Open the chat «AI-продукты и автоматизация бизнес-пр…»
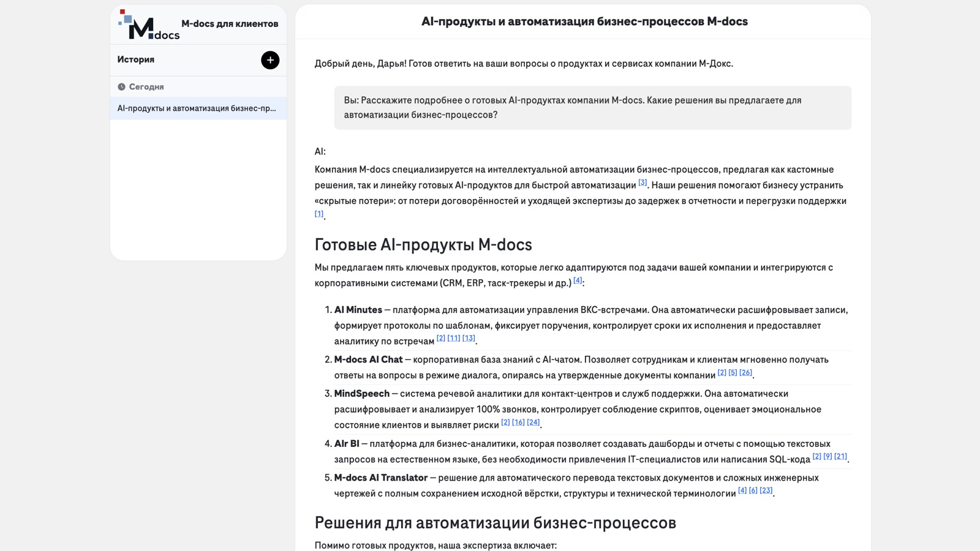 click(198, 108)
